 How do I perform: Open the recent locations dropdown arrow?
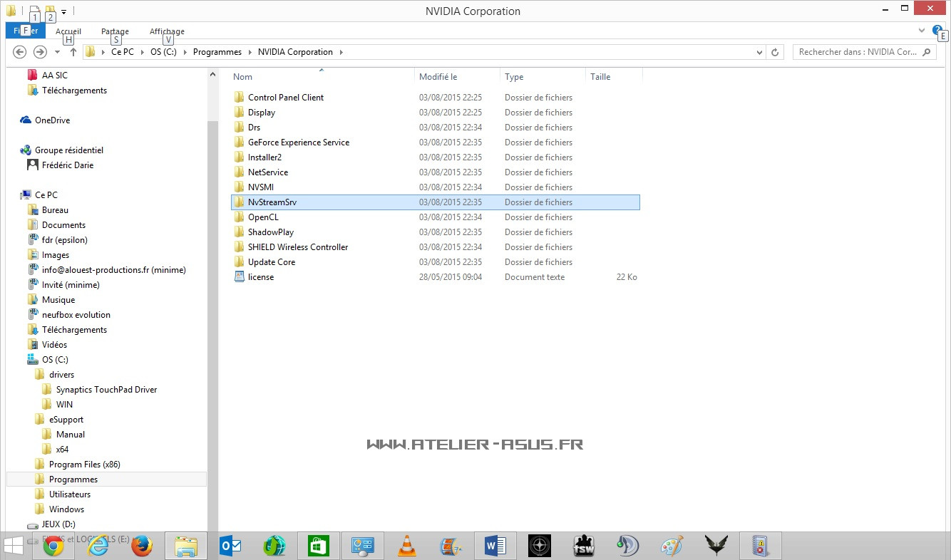pos(57,52)
